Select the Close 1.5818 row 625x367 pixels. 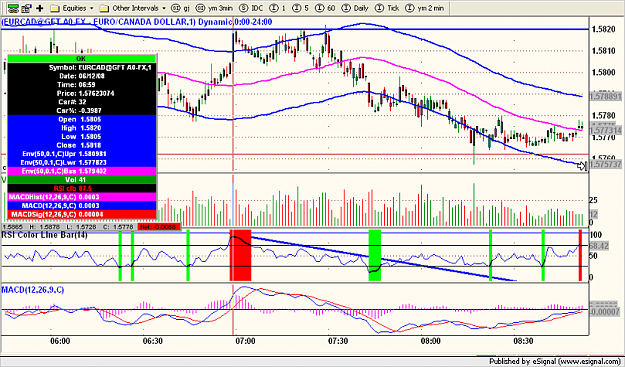click(x=82, y=145)
